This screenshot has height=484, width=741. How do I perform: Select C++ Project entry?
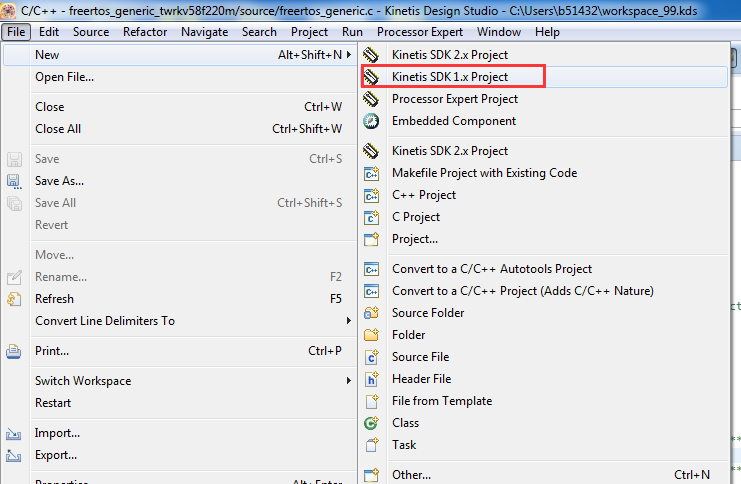coord(544,195)
